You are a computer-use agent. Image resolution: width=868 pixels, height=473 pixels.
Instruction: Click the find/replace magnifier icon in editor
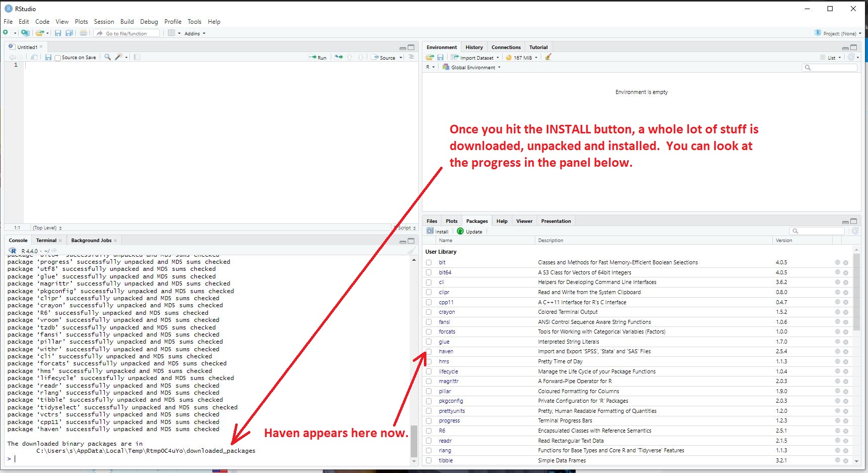pyautogui.click(x=107, y=57)
